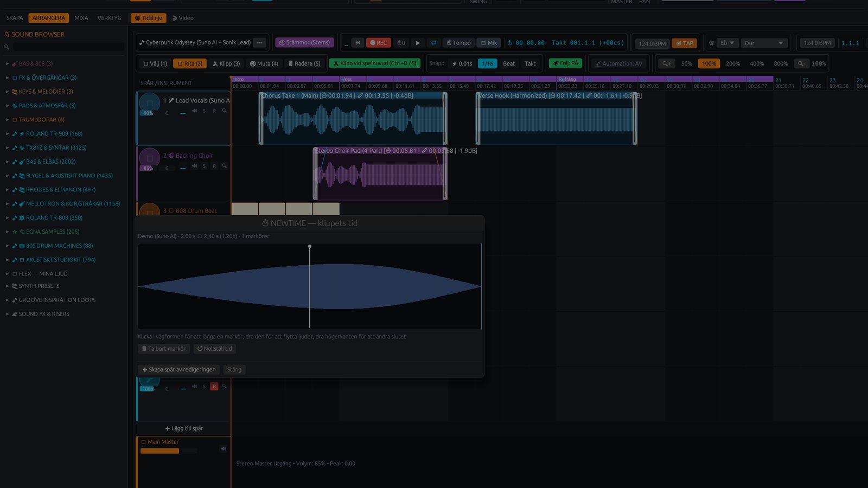Select the Välj (1) tool
This screenshot has width=868, height=488.
[155, 63]
